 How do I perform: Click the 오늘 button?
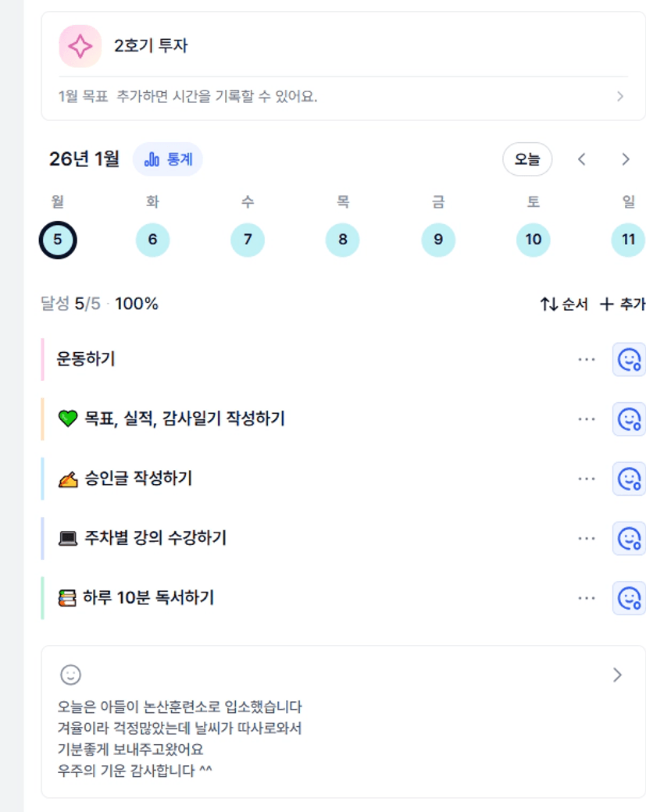[x=526, y=159]
